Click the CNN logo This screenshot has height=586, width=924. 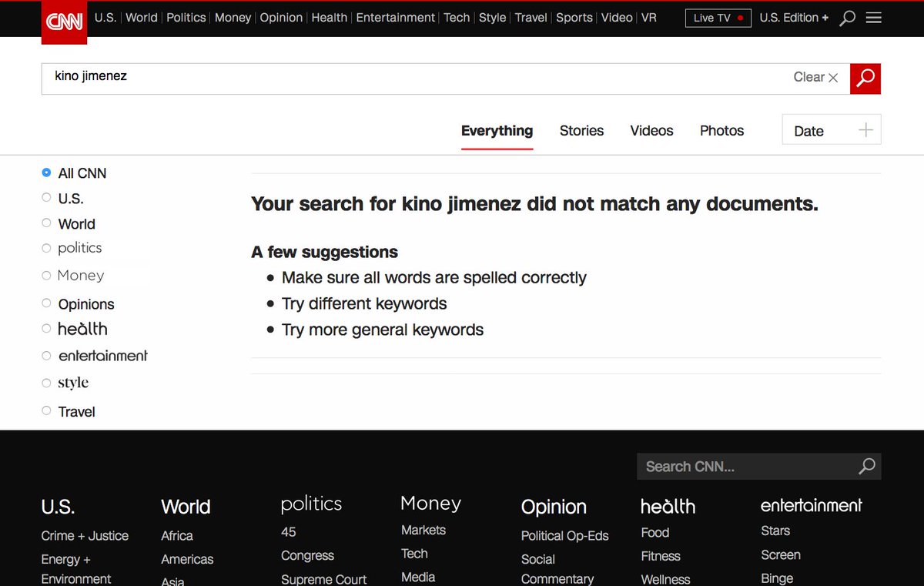point(65,22)
